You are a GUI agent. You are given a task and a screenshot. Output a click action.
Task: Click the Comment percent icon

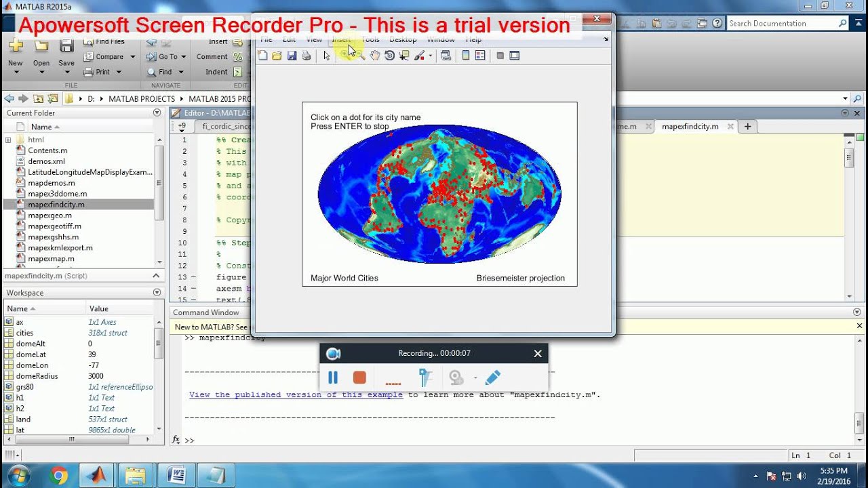[x=238, y=57]
